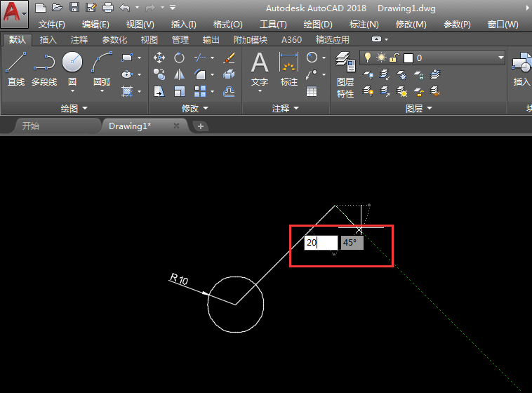Click the white layer color swatch
The height and width of the screenshot is (393, 532).
click(408, 58)
